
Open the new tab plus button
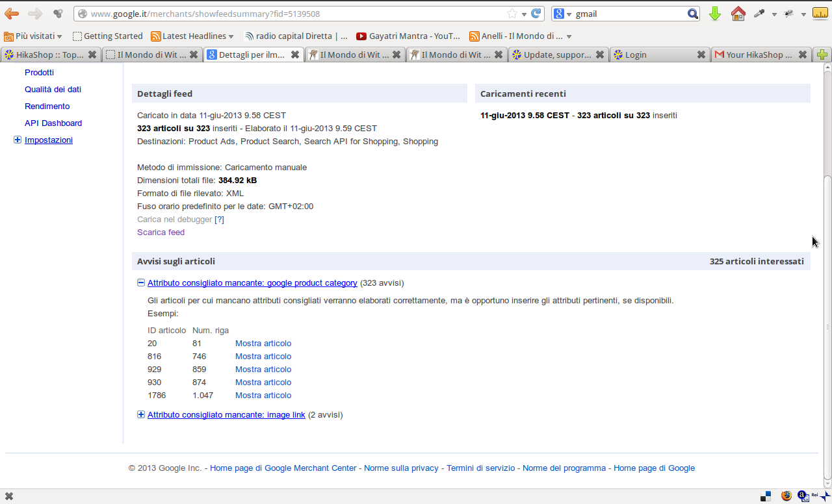822,55
